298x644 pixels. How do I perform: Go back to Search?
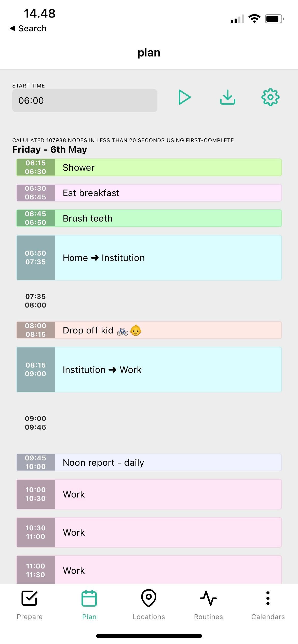coord(29,28)
